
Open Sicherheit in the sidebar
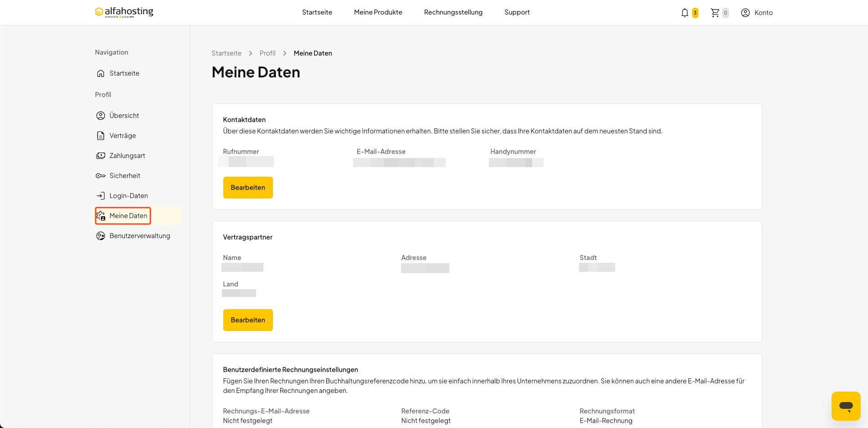point(125,176)
